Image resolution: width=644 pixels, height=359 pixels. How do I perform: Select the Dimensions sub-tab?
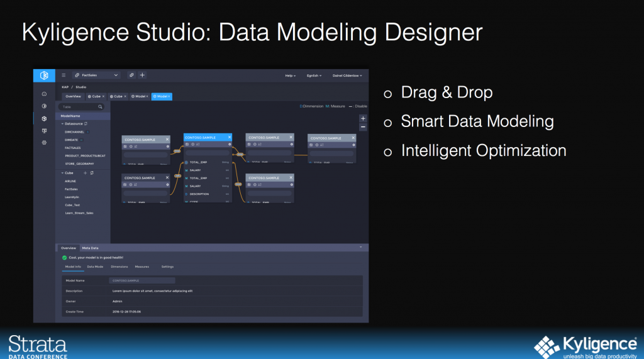[119, 267]
